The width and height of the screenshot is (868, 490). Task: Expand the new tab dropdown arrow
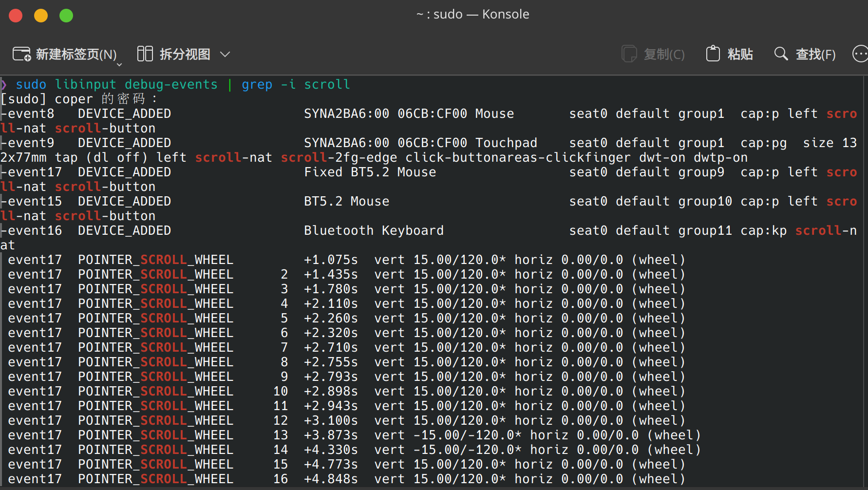(119, 64)
